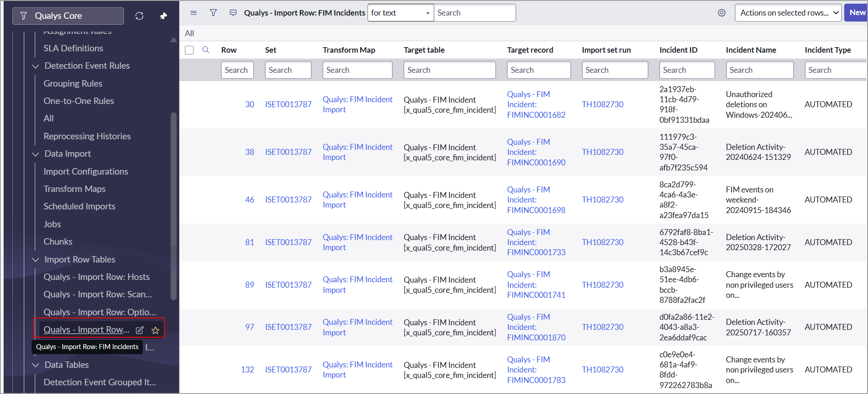868x394 pixels.
Task: Click the New button
Action: (857, 13)
